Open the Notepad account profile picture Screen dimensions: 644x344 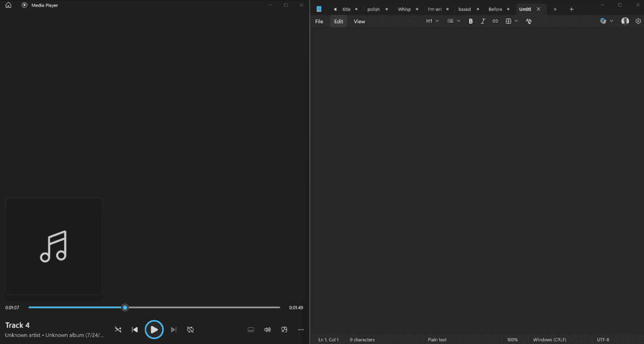625,21
